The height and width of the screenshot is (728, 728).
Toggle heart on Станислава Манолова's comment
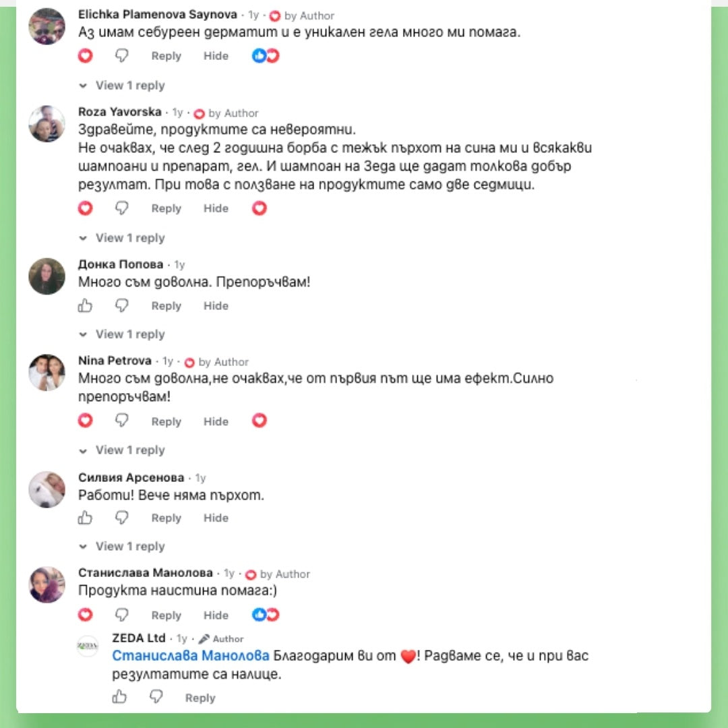[85, 615]
